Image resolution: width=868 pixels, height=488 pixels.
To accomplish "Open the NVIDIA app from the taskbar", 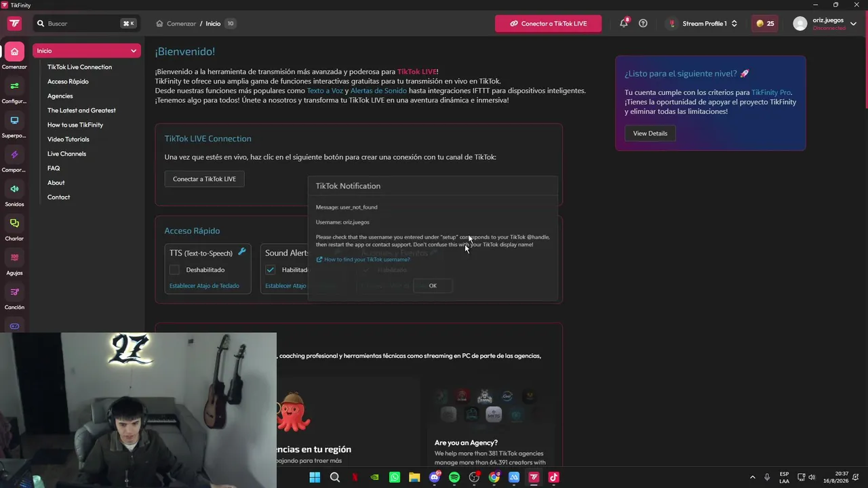I will (x=375, y=477).
